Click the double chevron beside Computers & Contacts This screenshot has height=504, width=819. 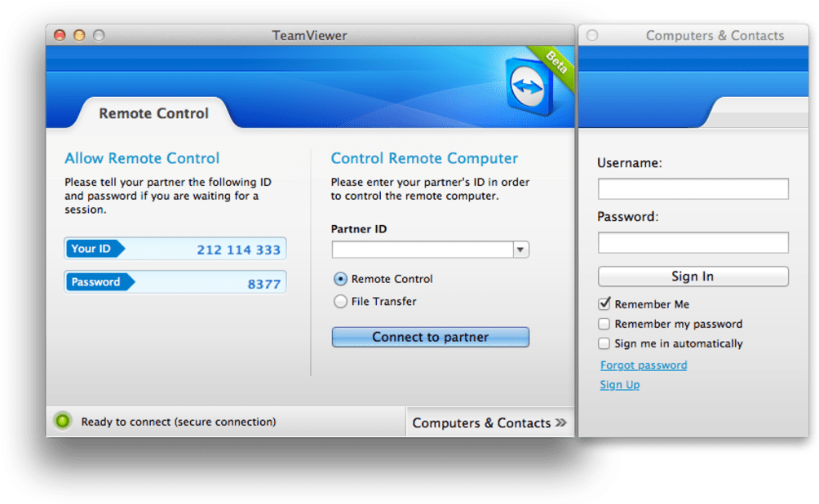click(560, 422)
